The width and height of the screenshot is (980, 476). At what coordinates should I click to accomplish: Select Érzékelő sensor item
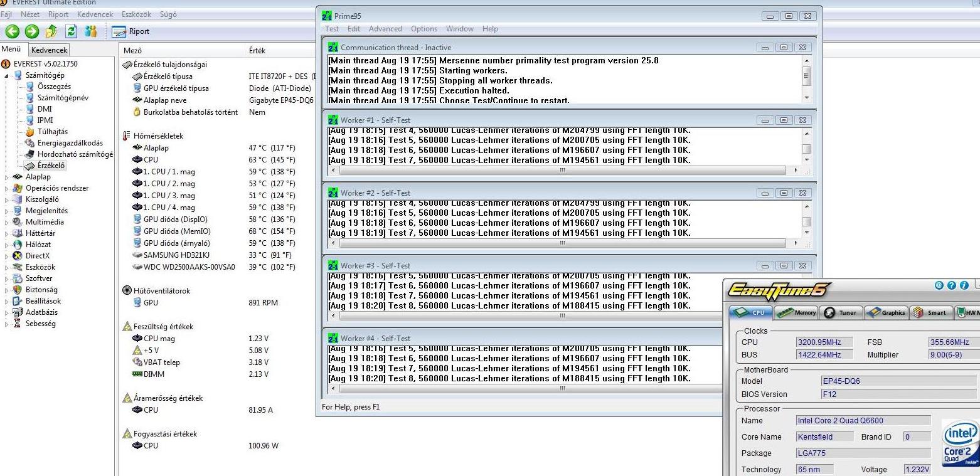coord(50,166)
